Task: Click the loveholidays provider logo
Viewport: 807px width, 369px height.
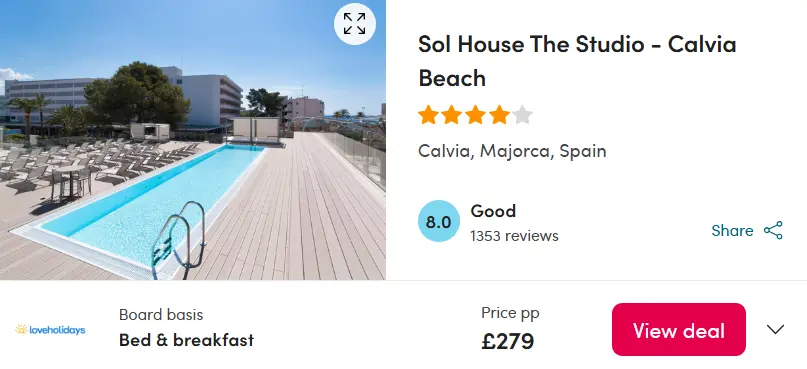Action: (50, 329)
